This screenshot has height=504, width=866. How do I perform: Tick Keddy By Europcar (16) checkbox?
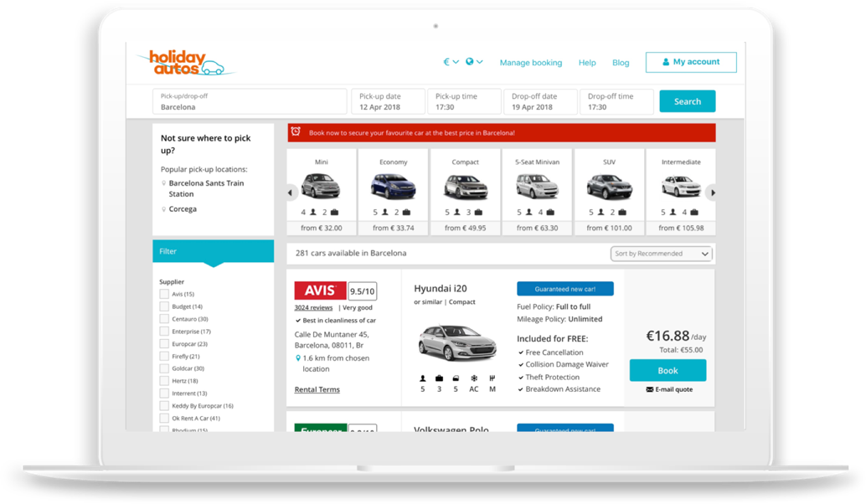164,406
